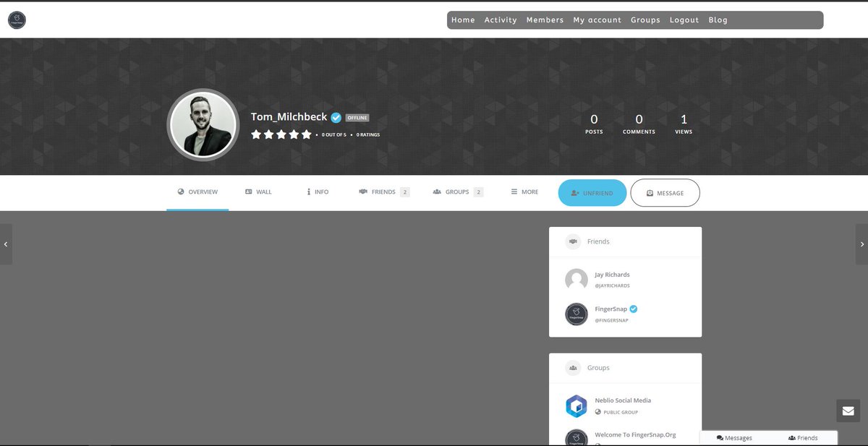868x446 pixels.
Task: Open the Info tab
Action: 318,192
